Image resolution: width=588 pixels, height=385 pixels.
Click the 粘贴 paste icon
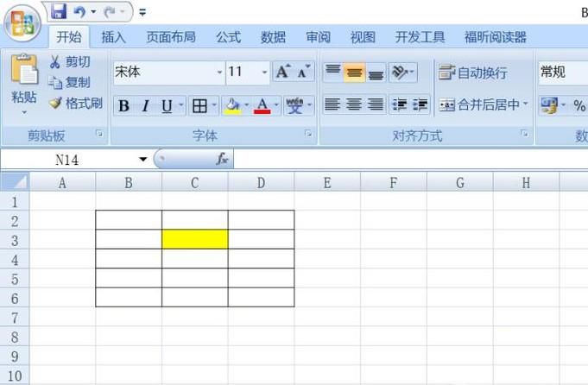[24, 69]
